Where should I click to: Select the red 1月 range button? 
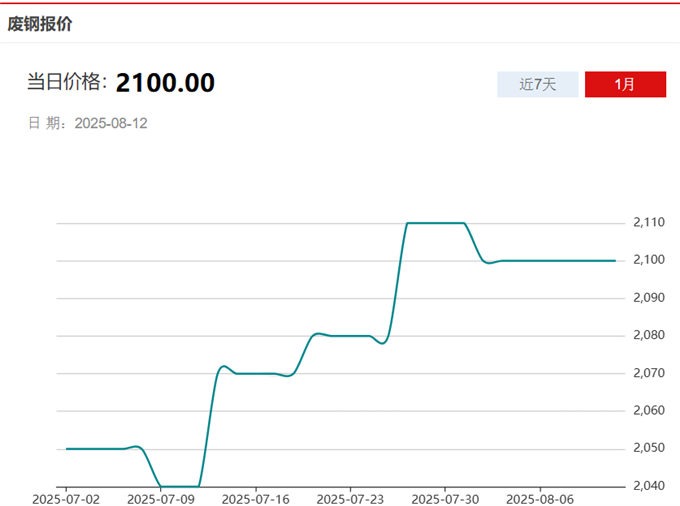point(624,85)
